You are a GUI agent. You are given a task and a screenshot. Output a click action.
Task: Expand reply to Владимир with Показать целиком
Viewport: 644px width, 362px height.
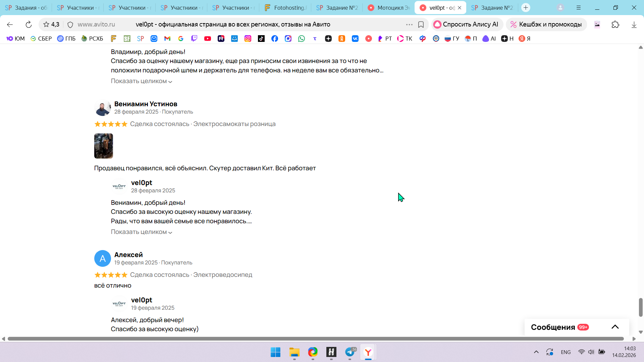141,81
